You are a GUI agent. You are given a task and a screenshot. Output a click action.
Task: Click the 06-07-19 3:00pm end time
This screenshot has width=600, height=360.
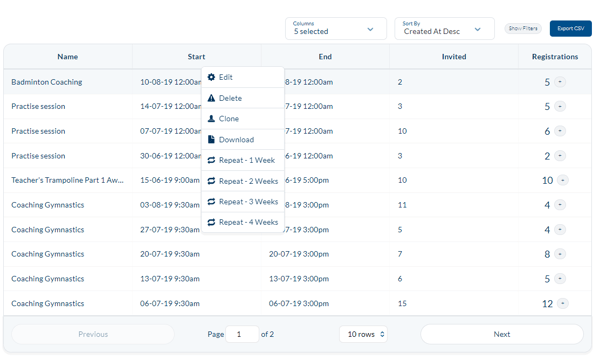tap(299, 303)
